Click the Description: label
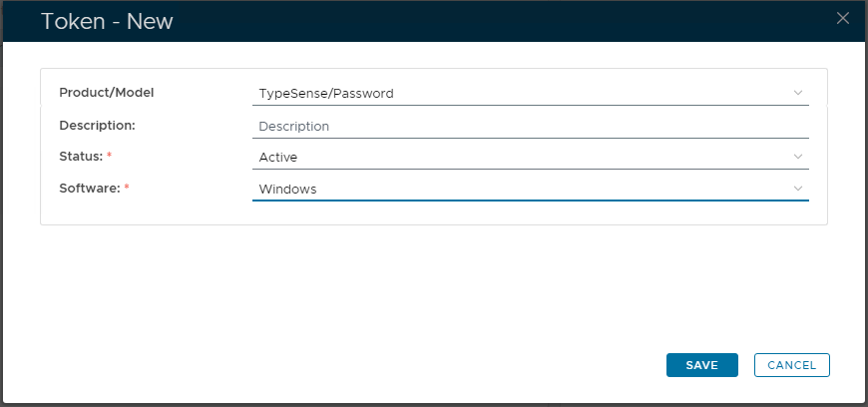The width and height of the screenshot is (868, 407). tap(97, 125)
